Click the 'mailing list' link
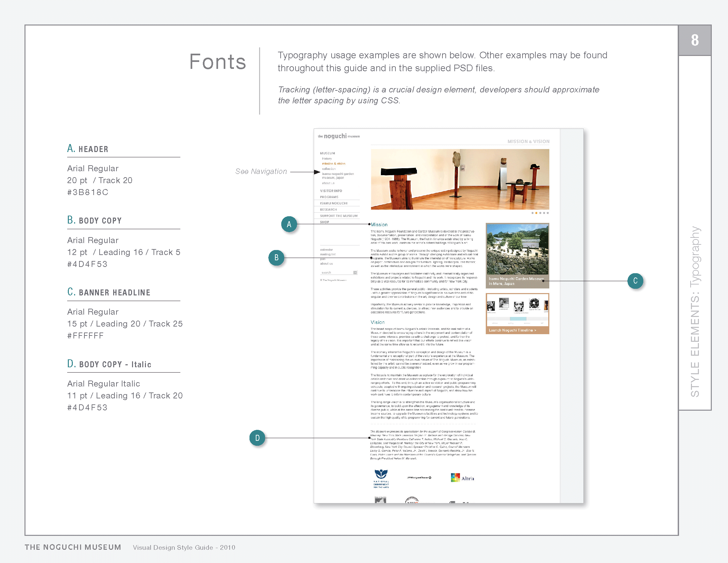Screen dimensions: 728x563 tap(328, 254)
